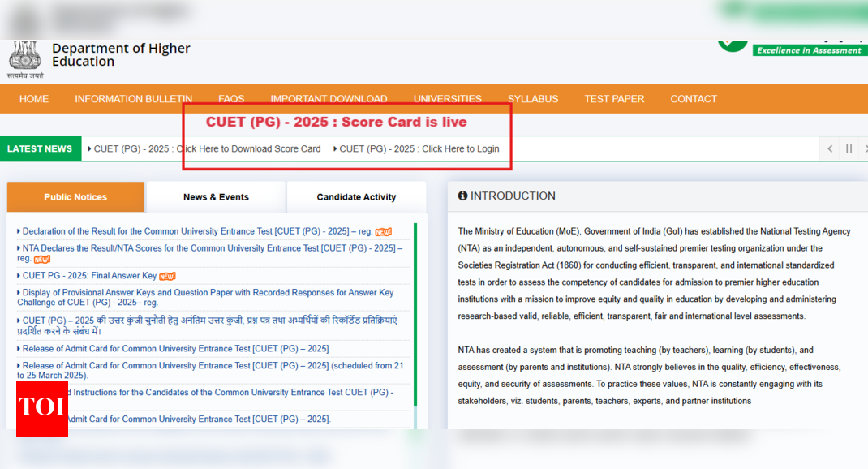
Task: Click the NEW badge next to Final Answer Key
Action: [x=168, y=276]
